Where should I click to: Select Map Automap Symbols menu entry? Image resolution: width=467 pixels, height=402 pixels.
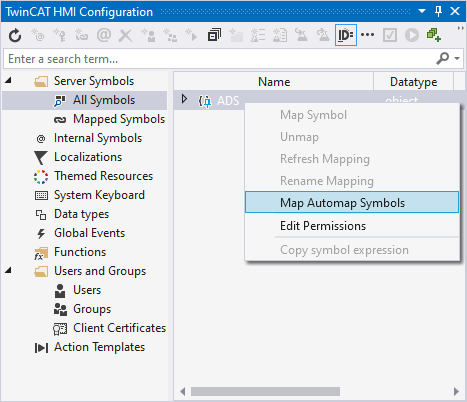[352, 202]
